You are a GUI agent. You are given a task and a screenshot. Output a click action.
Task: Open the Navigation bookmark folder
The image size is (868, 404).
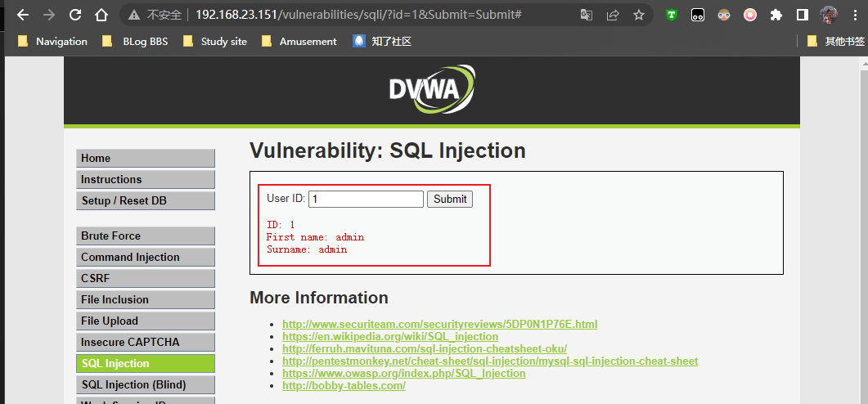53,41
